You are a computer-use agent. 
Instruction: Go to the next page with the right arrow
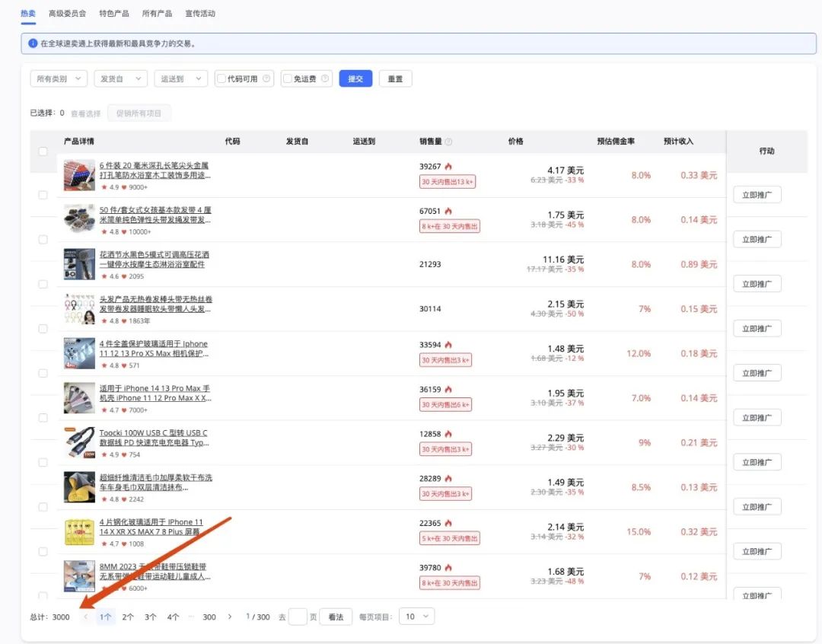230,617
